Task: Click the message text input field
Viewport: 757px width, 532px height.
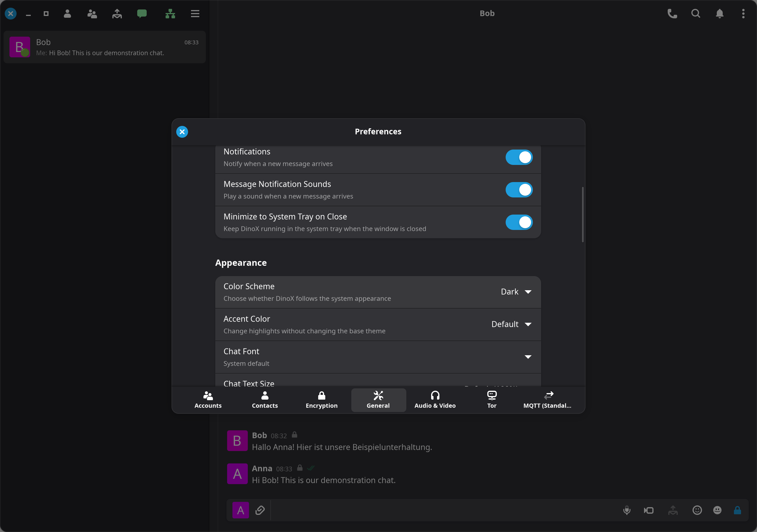Action: click(x=444, y=510)
